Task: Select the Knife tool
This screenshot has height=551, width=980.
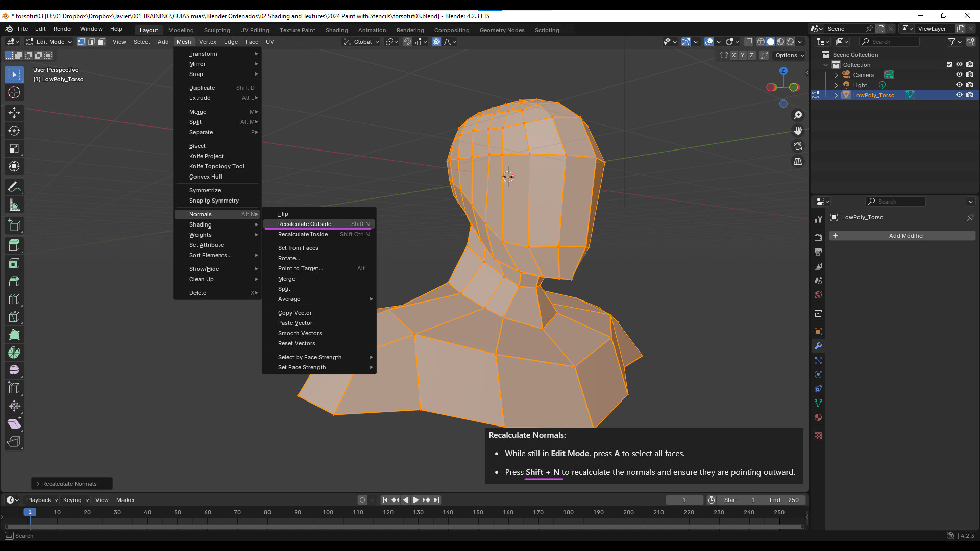Action: pos(14,317)
